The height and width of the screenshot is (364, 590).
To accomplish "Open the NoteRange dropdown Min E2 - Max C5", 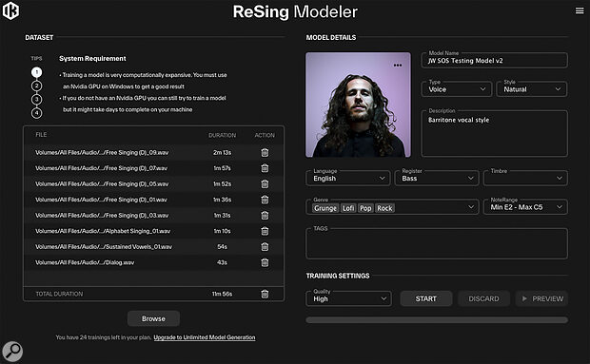I will click(x=525, y=207).
